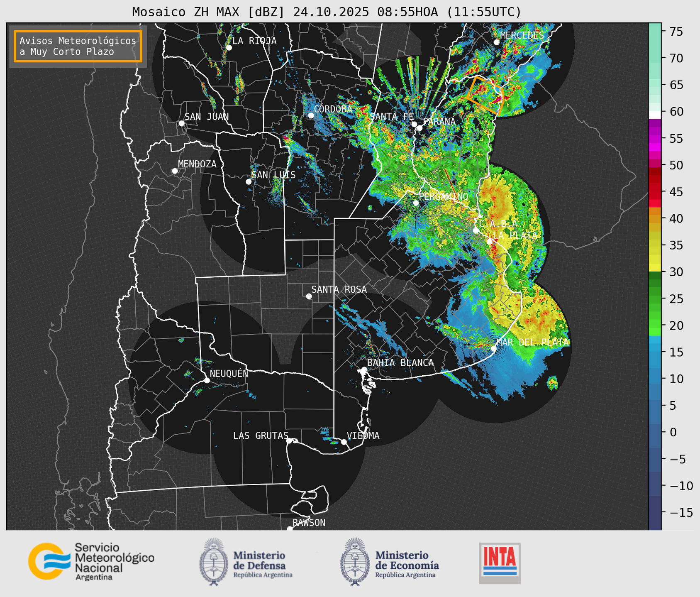700x597 pixels.
Task: Click the 75 value on the dBZ scale
Action: tap(676, 32)
